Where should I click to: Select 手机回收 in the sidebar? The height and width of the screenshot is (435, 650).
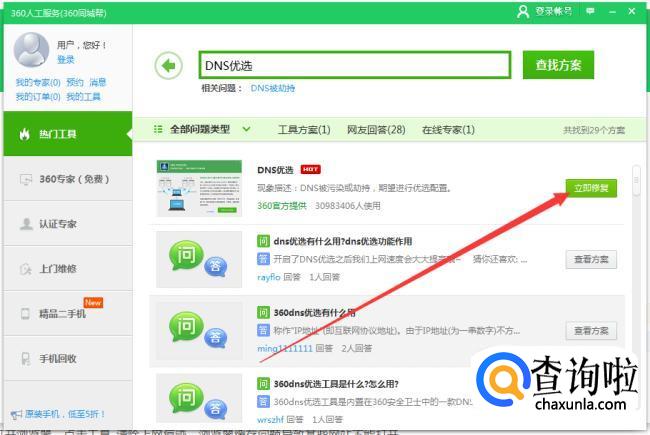(68, 359)
